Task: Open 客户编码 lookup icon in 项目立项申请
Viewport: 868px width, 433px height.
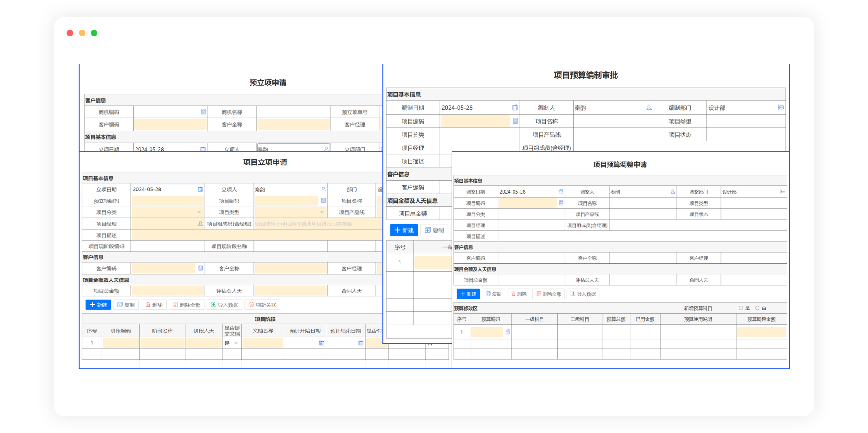Action: (x=200, y=268)
